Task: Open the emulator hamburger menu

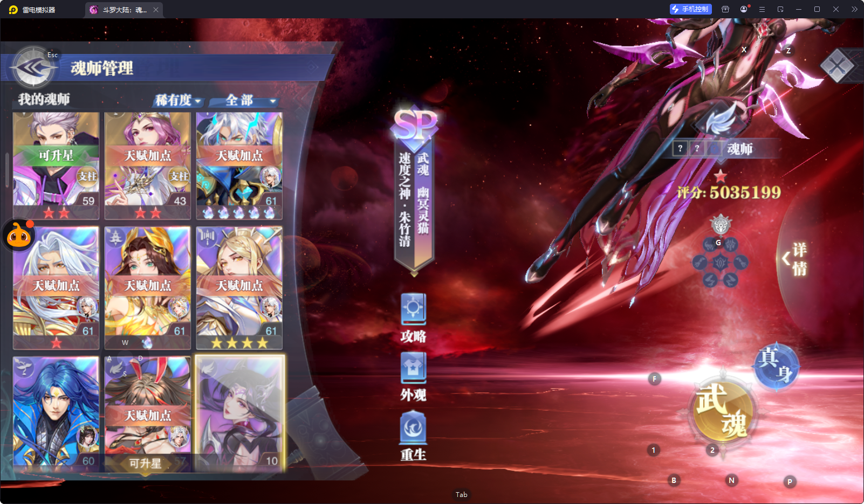Action: coord(762,9)
